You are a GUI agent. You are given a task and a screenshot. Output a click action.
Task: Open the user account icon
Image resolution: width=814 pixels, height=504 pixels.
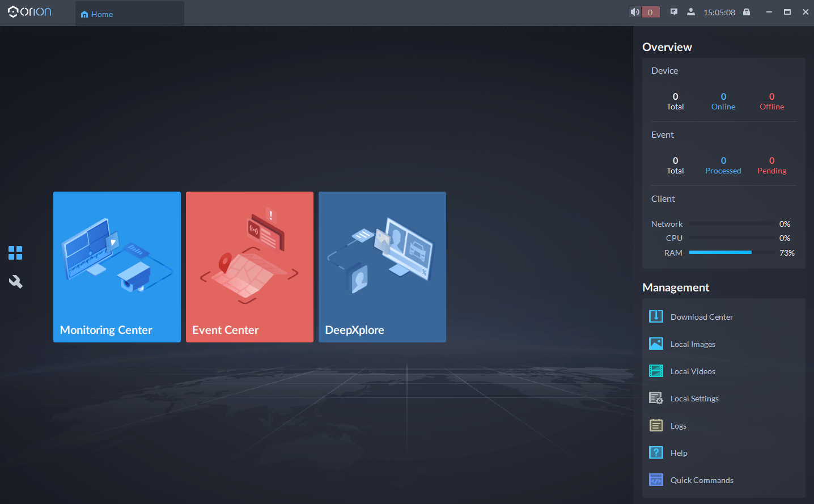[691, 12]
